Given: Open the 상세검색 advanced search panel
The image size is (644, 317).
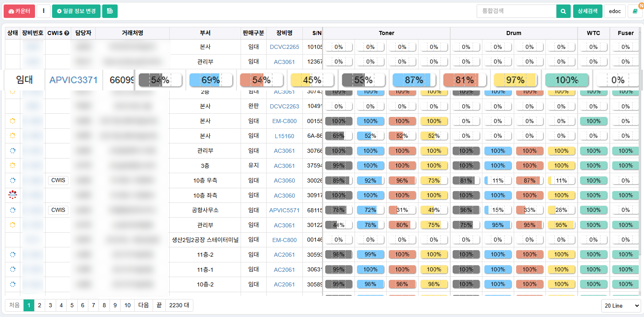Looking at the screenshot, I should point(587,11).
